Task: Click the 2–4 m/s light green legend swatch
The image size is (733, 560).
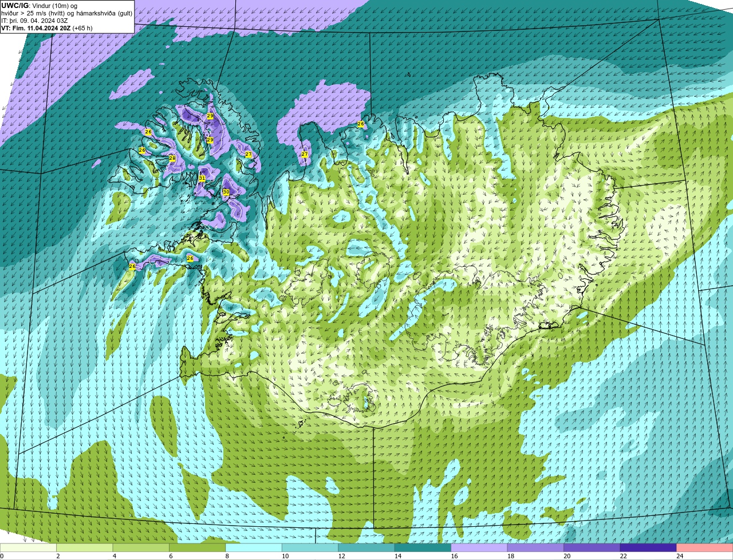Action: 85,547
